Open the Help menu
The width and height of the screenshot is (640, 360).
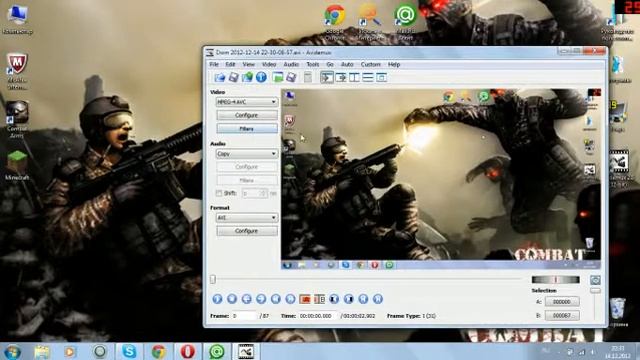[394, 64]
